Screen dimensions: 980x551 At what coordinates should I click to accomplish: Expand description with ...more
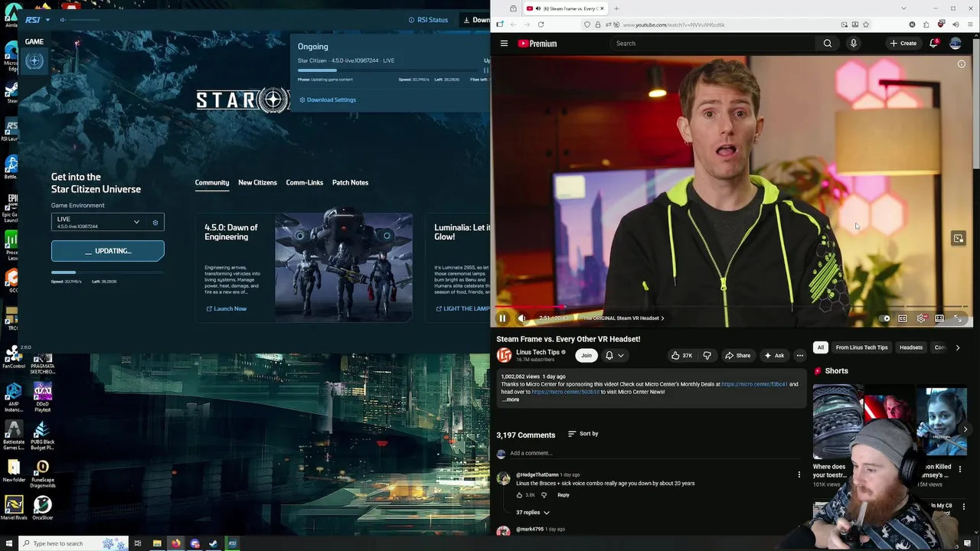point(511,399)
